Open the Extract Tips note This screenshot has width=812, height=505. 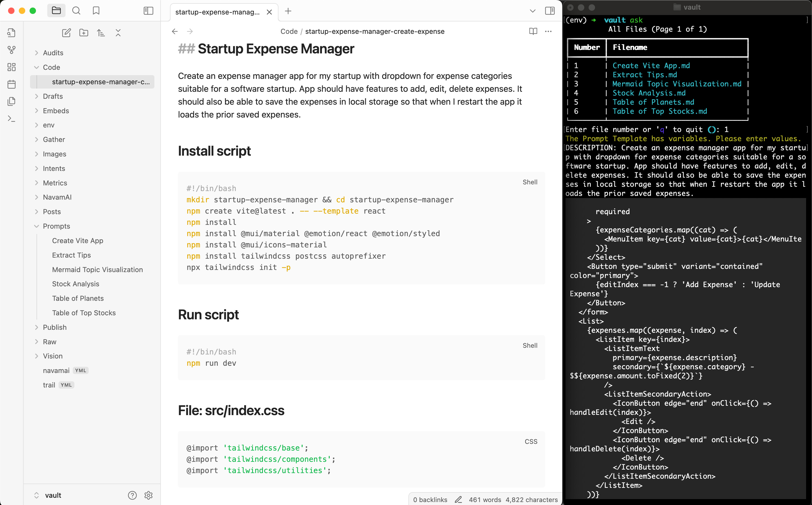[x=71, y=255]
